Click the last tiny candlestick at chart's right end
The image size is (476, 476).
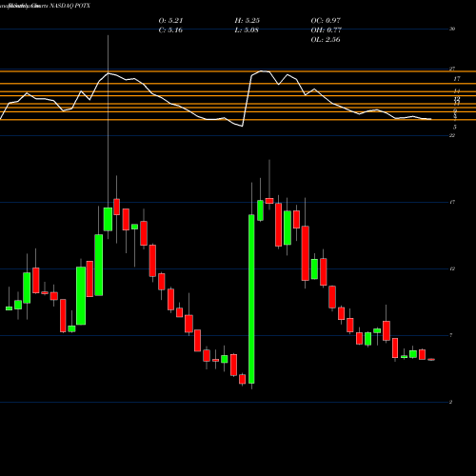[431, 360]
